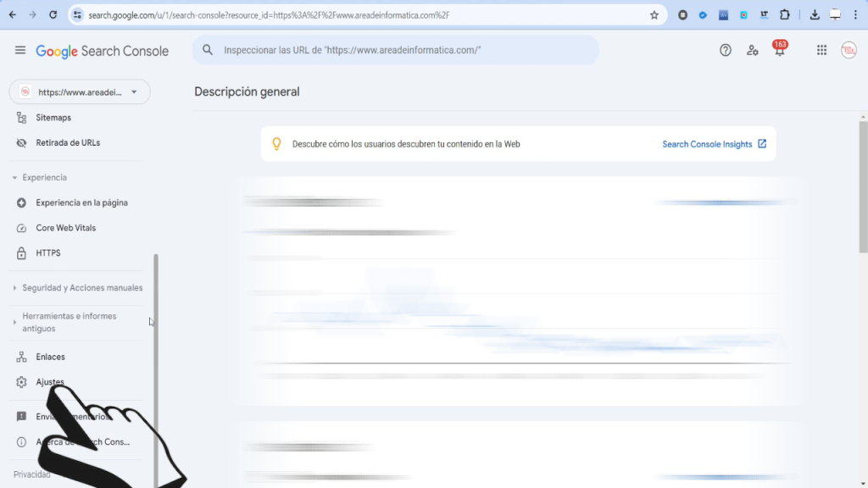868x488 pixels.
Task: Open the property selector dropdown
Action: [x=79, y=91]
